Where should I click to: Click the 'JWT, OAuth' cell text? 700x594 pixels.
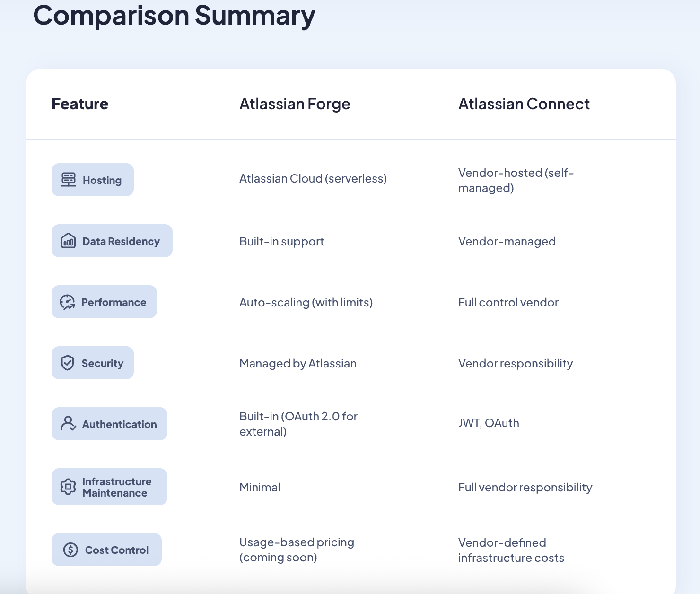click(x=489, y=423)
